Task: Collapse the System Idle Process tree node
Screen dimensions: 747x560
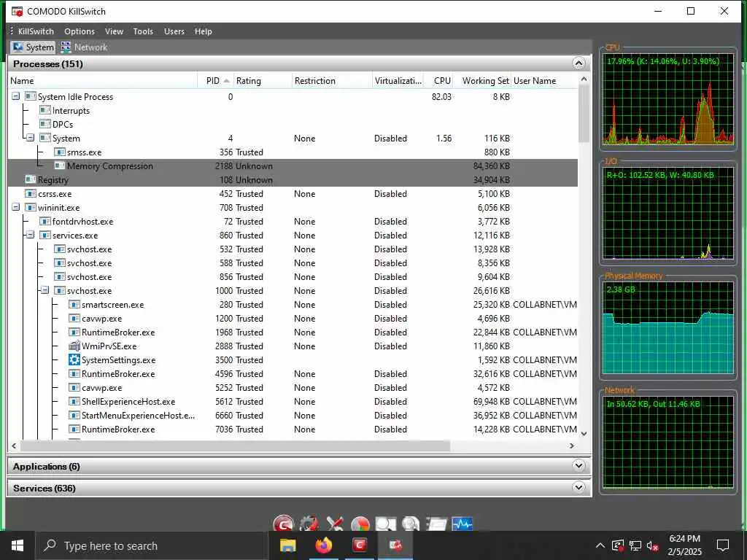Action: point(16,96)
